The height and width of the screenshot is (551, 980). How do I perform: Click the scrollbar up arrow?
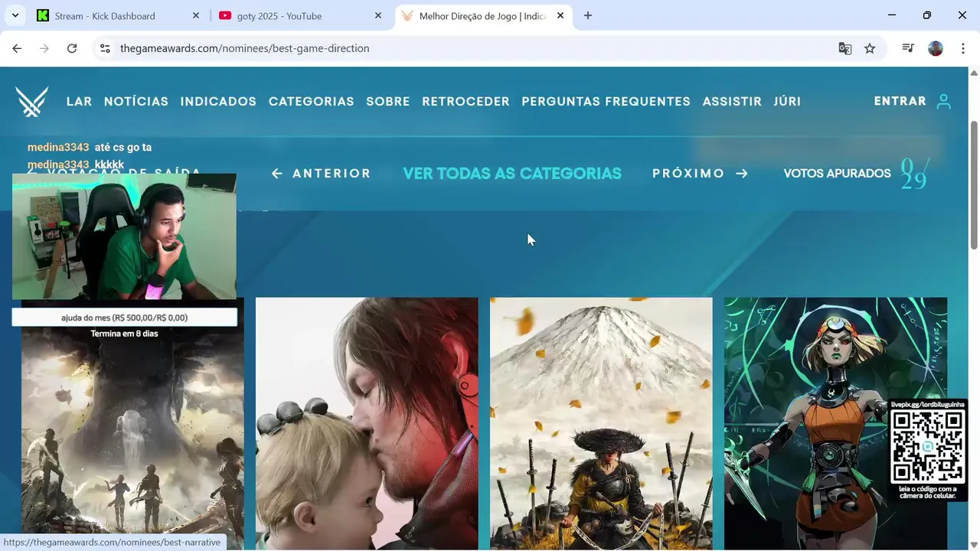click(x=974, y=73)
